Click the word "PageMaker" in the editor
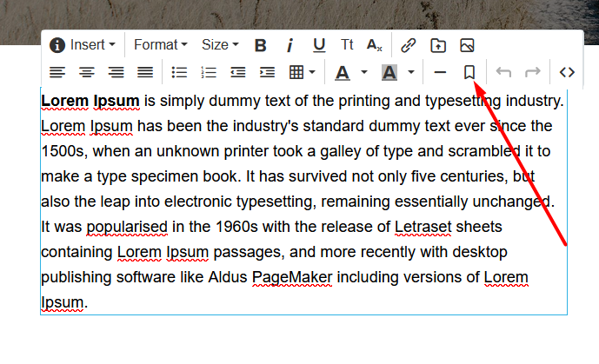This screenshot has height=364, width=599. (x=292, y=277)
